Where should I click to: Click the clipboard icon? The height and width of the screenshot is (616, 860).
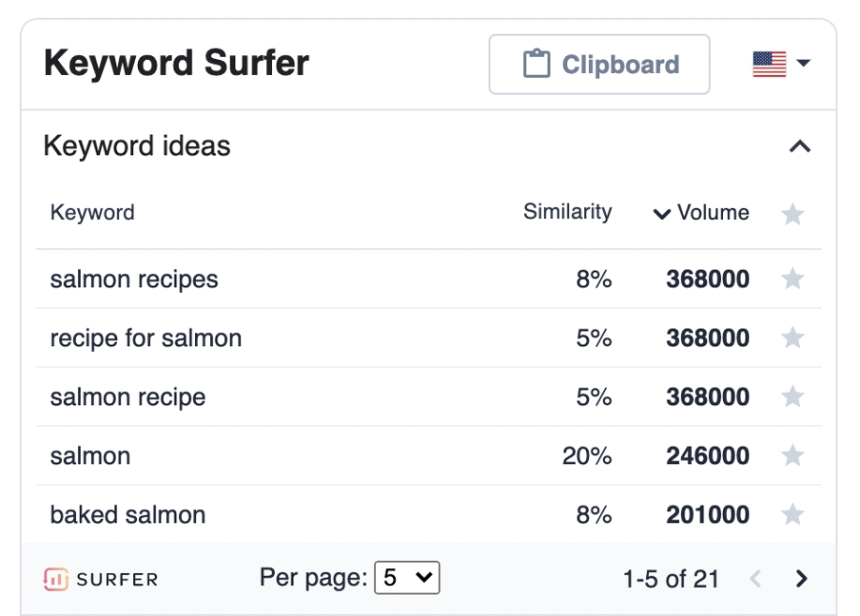point(536,64)
